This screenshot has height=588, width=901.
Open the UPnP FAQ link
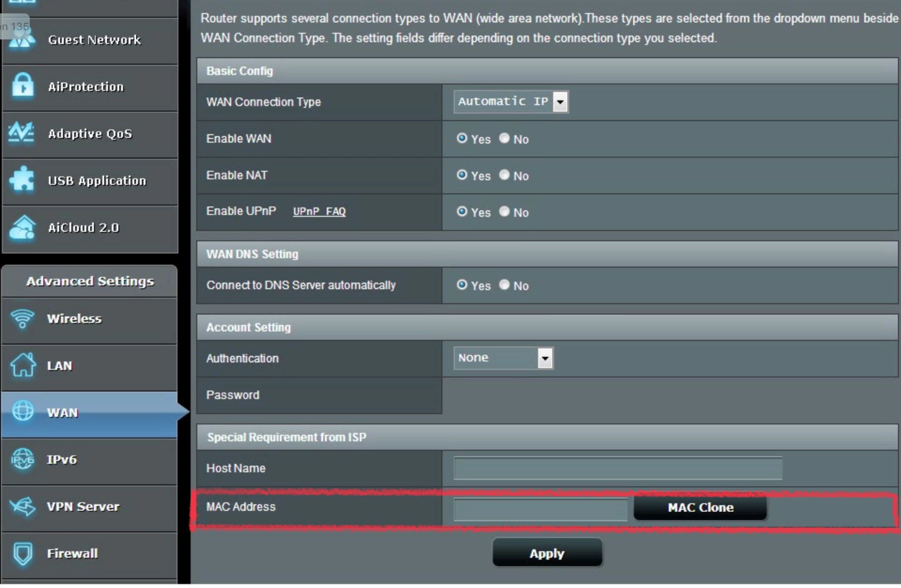point(319,212)
